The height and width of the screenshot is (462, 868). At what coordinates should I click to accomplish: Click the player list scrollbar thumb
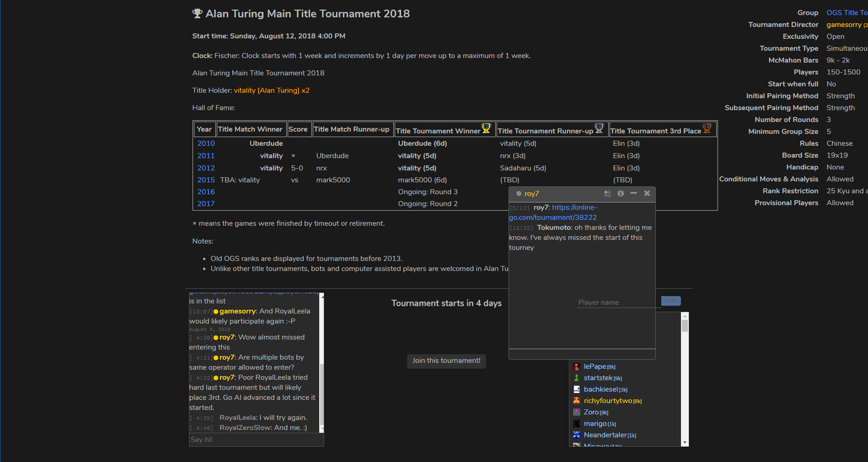[685, 326]
